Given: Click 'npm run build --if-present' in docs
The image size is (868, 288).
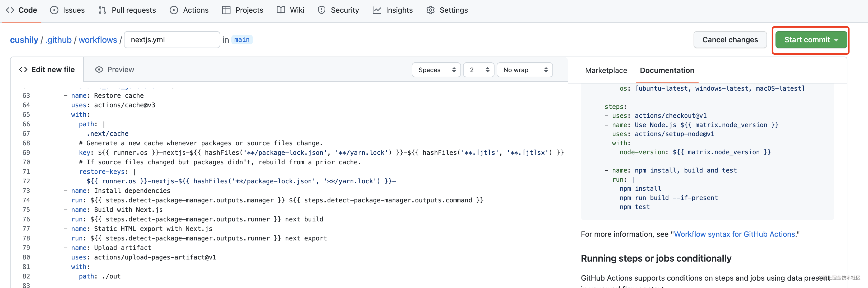Looking at the screenshot, I should (668, 198).
